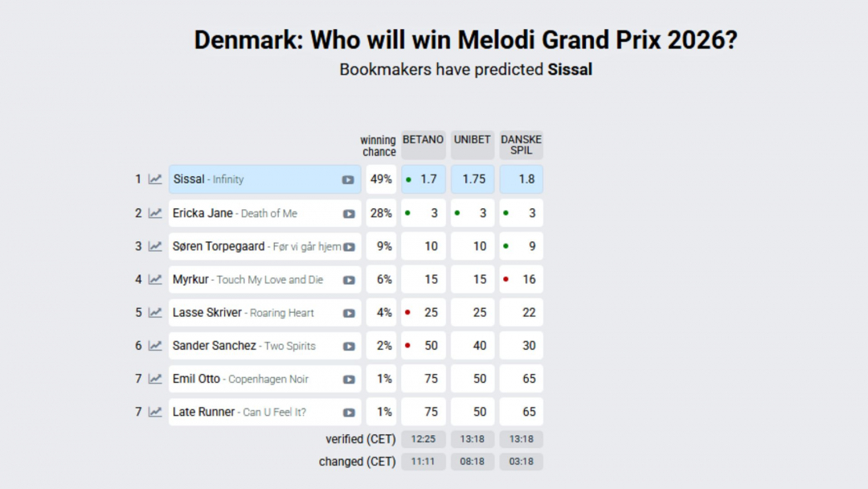
Task: Click Danske Spil's 16 odds for Myrkur
Action: [x=521, y=280]
